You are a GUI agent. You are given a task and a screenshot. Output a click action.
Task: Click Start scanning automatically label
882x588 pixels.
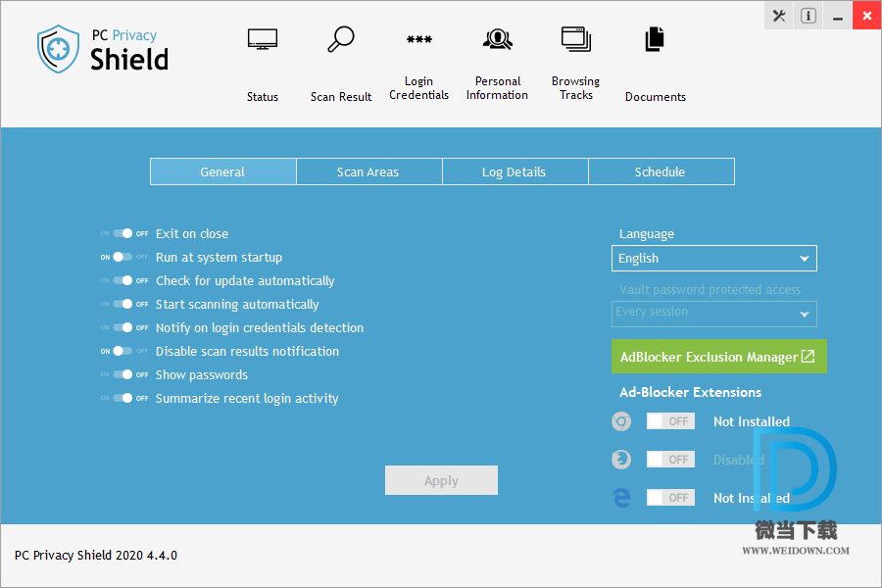(x=237, y=305)
